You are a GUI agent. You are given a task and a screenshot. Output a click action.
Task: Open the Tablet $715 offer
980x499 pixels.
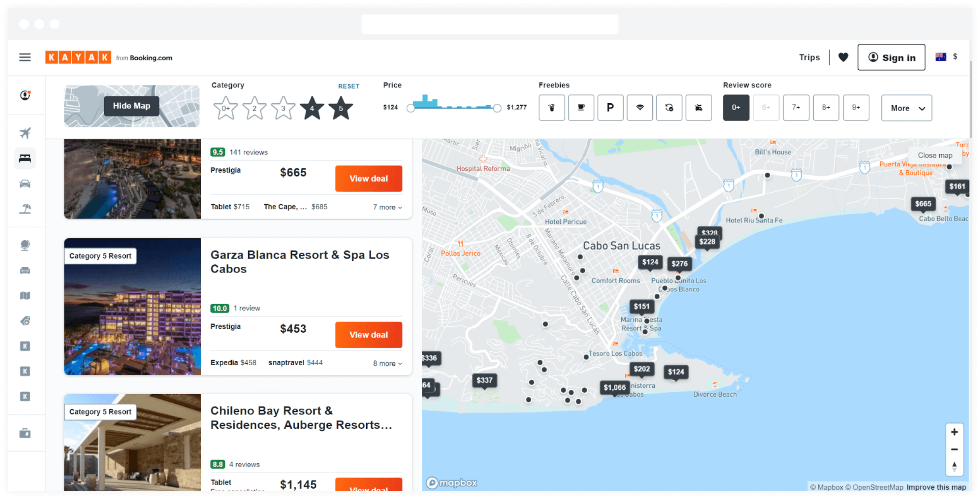(230, 207)
